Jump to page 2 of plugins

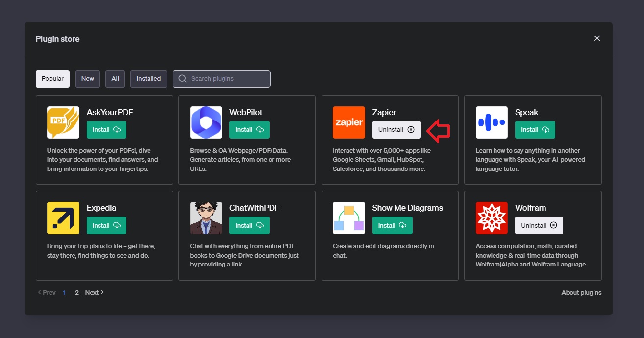coord(76,292)
